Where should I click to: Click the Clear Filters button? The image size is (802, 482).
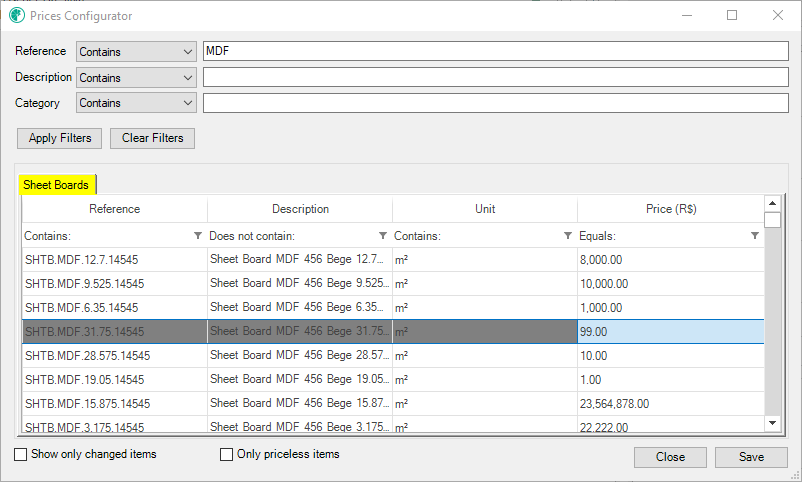(152, 138)
